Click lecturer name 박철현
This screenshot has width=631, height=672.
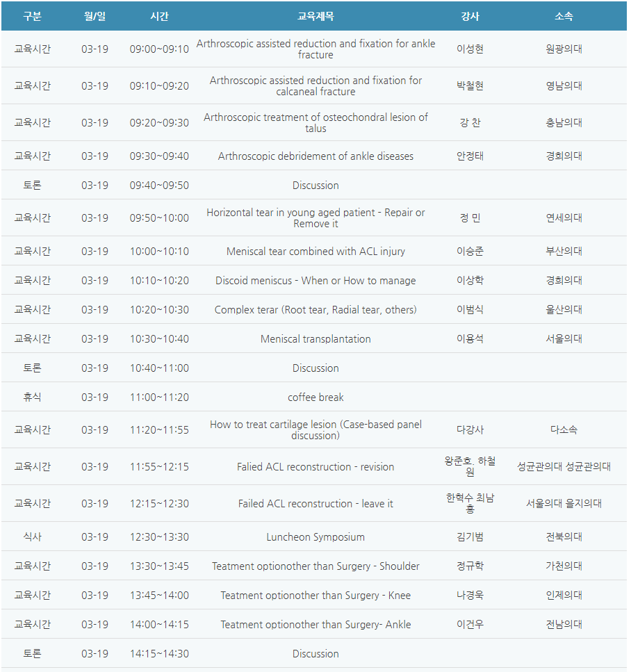point(470,85)
